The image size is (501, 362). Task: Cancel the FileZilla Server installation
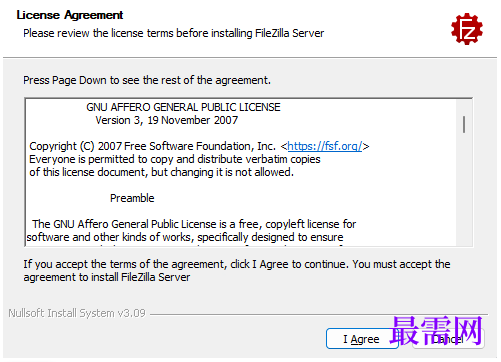(448, 339)
